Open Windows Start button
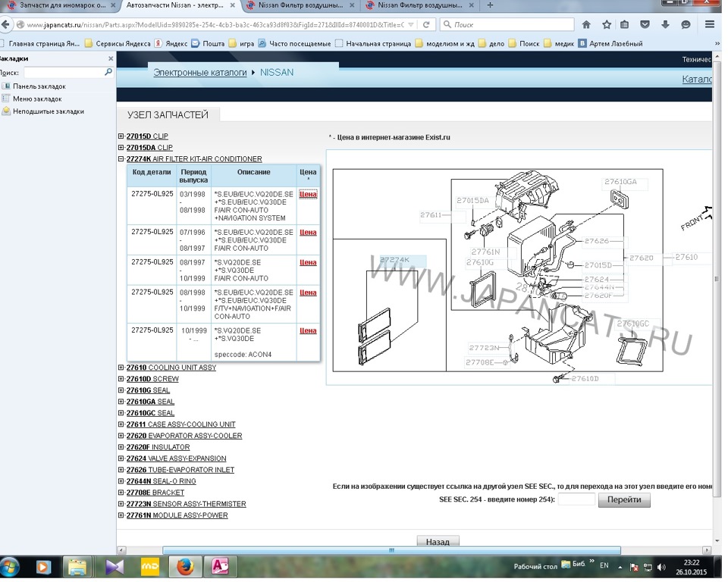The height and width of the screenshot is (582, 728). click(10, 567)
